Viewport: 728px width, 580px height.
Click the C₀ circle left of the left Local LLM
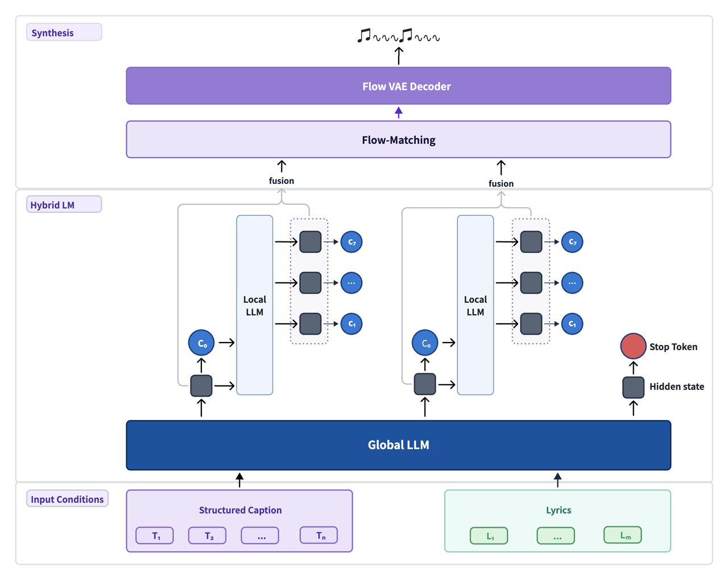click(201, 343)
